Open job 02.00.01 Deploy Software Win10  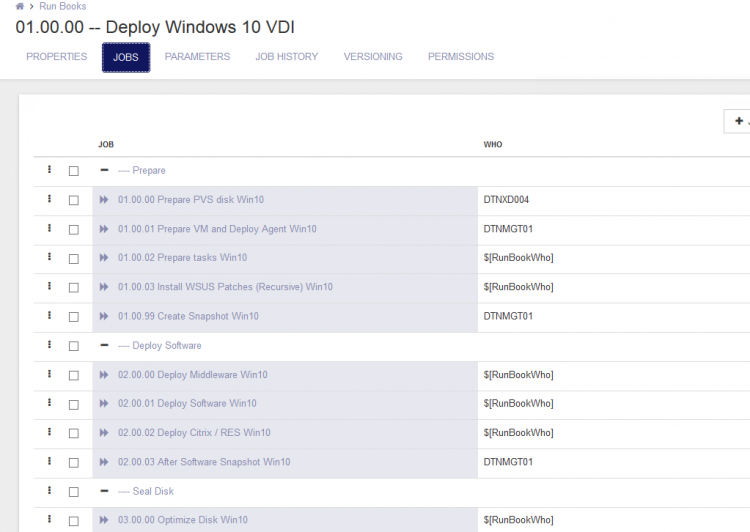(x=187, y=403)
